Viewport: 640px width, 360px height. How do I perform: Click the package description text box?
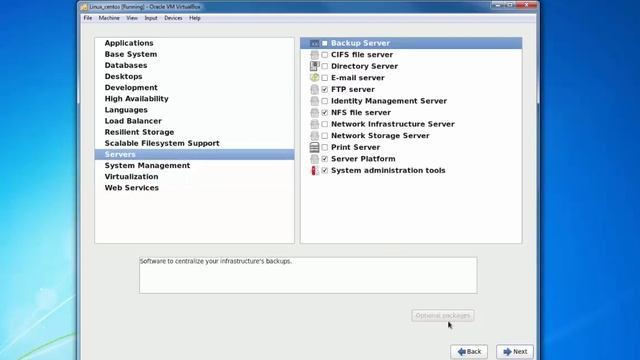(x=308, y=275)
